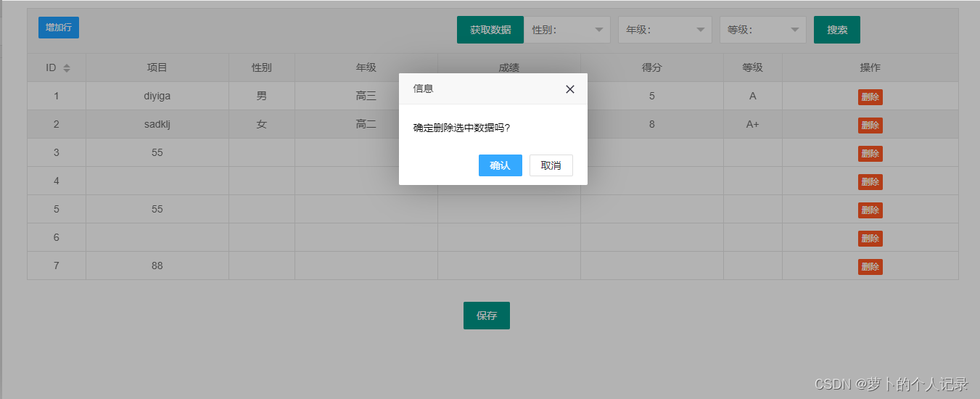Delete row with ID 4

pos(870,182)
